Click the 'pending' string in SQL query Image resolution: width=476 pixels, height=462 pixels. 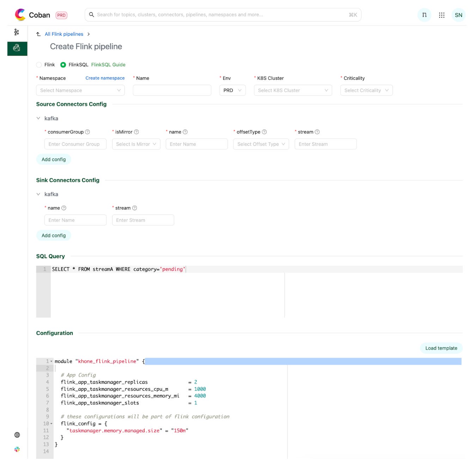tap(173, 269)
